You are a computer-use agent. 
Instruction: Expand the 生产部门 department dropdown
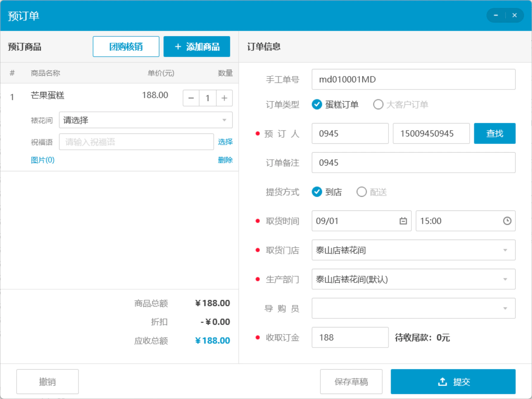click(x=413, y=279)
